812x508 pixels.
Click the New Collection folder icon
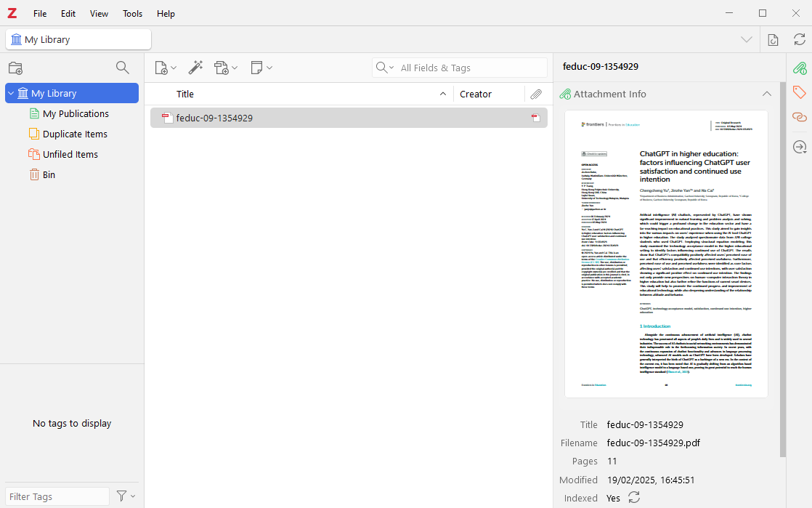point(15,68)
